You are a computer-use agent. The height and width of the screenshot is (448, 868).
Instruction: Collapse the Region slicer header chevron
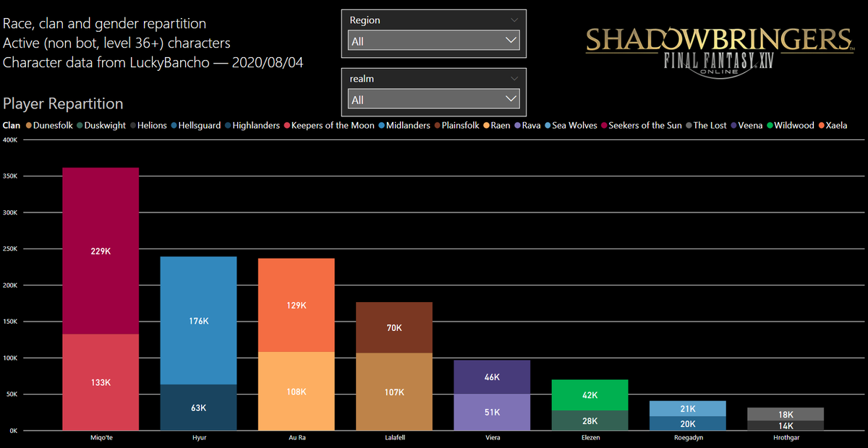514,20
